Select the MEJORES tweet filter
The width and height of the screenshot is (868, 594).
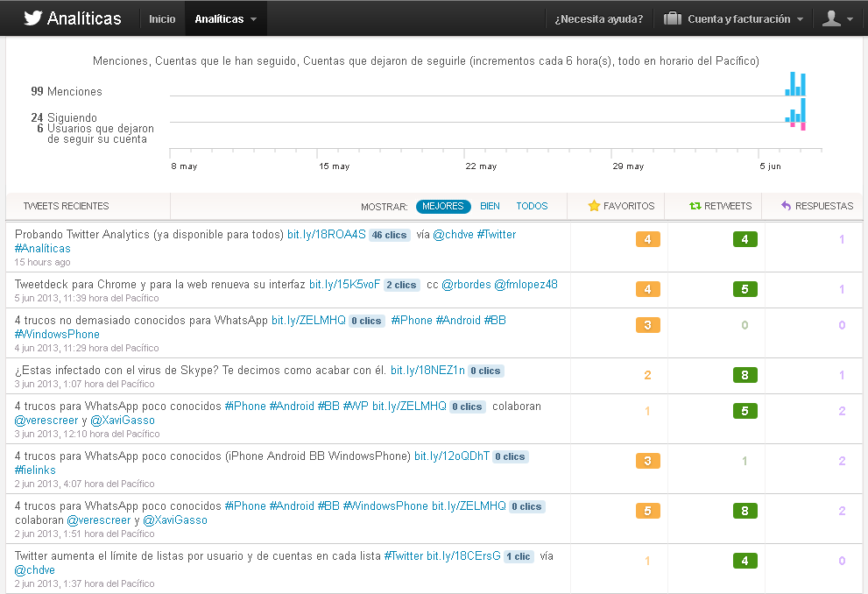point(443,207)
